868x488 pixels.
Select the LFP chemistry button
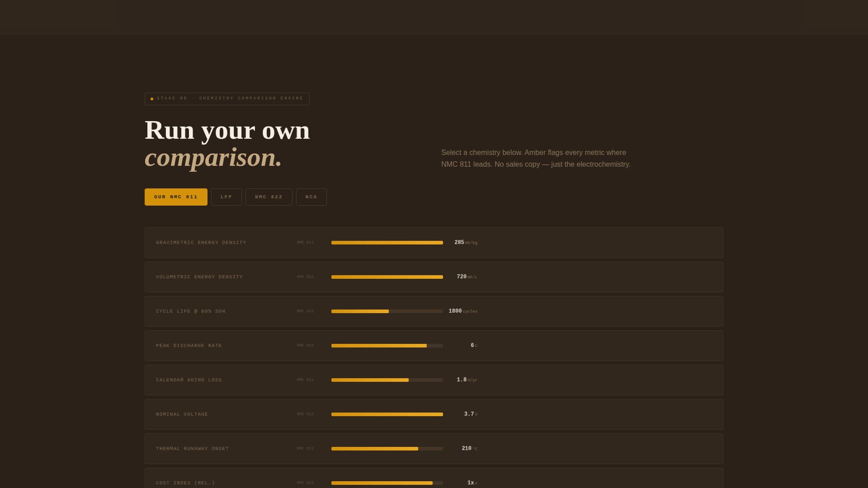coord(226,197)
